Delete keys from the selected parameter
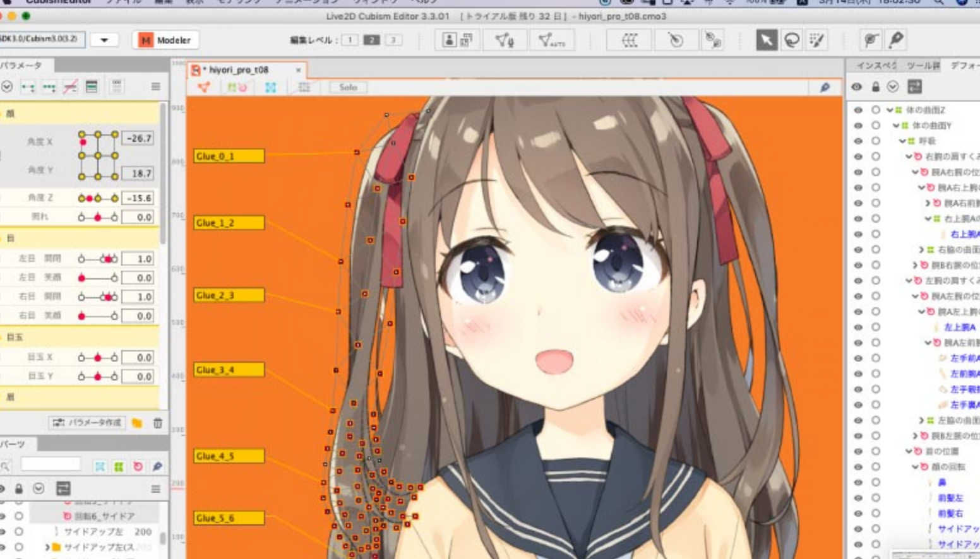Screen dimensions: 980x559 [x=70, y=86]
